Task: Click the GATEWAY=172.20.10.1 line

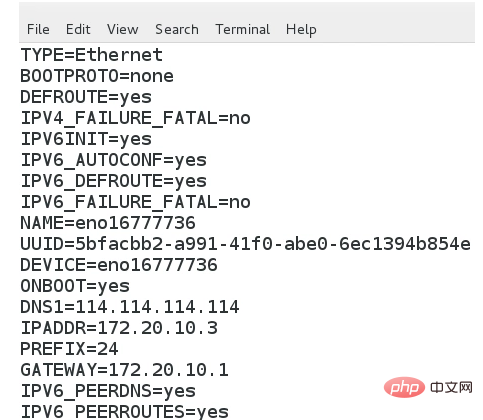Action: tap(125, 370)
